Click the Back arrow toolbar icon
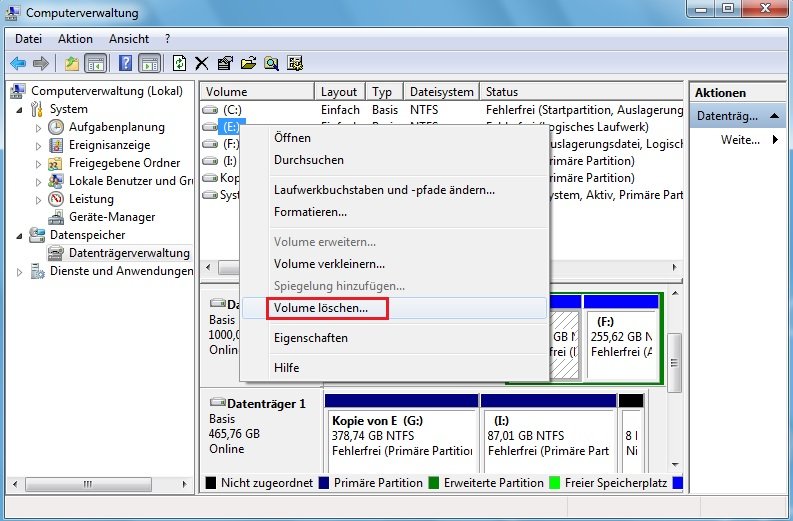 pyautogui.click(x=18, y=63)
